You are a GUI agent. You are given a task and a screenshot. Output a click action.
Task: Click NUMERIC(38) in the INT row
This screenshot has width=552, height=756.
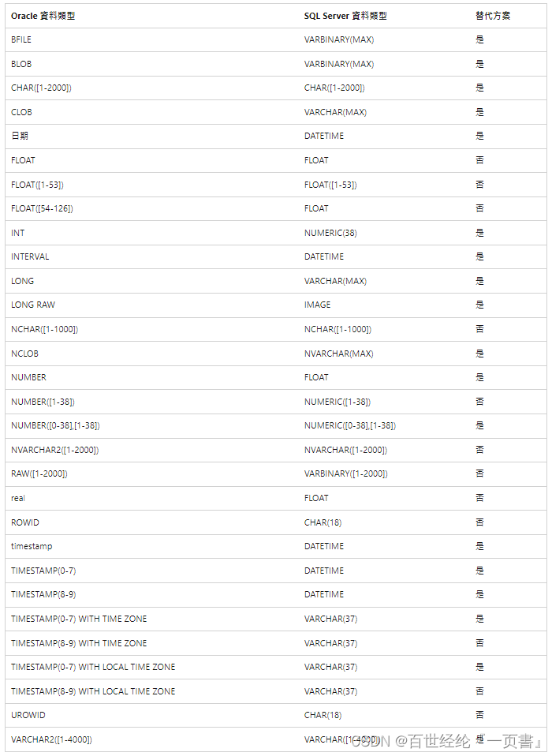329,233
